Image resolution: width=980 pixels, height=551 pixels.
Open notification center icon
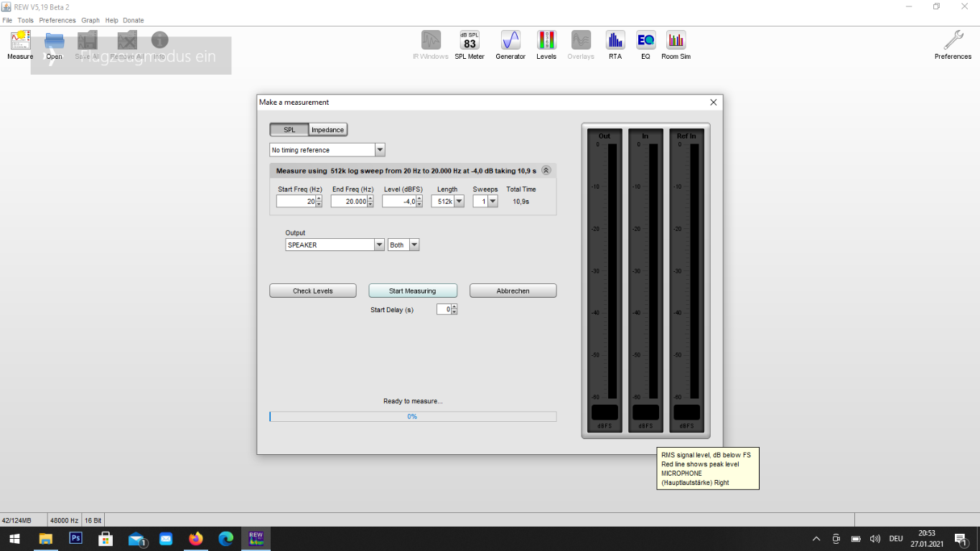[x=961, y=539]
